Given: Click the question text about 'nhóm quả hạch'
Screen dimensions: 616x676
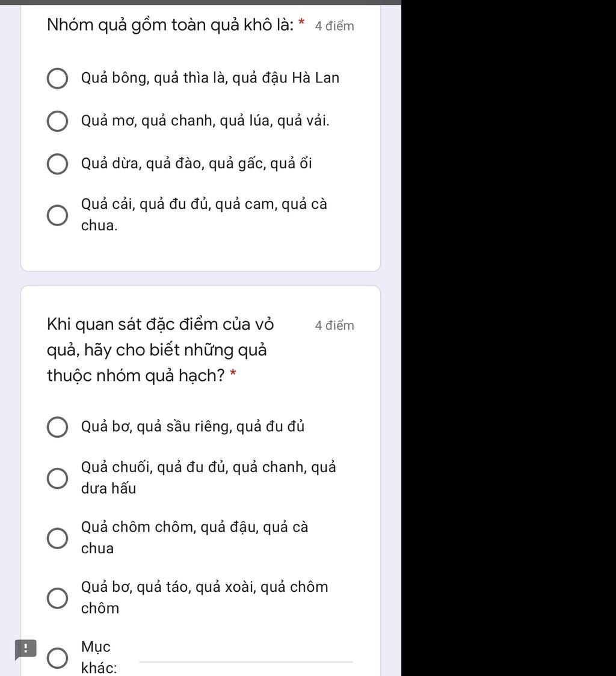Looking at the screenshot, I should click(x=160, y=350).
